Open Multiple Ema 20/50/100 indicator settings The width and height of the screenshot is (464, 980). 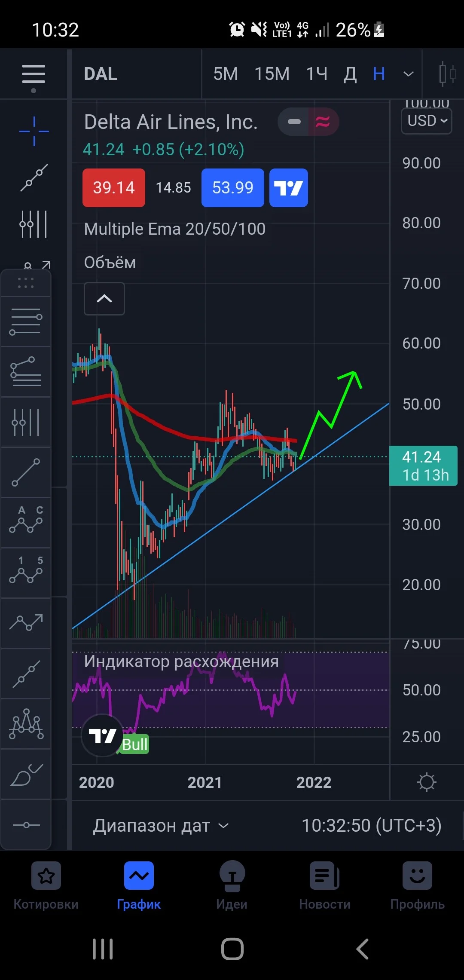coord(175,229)
